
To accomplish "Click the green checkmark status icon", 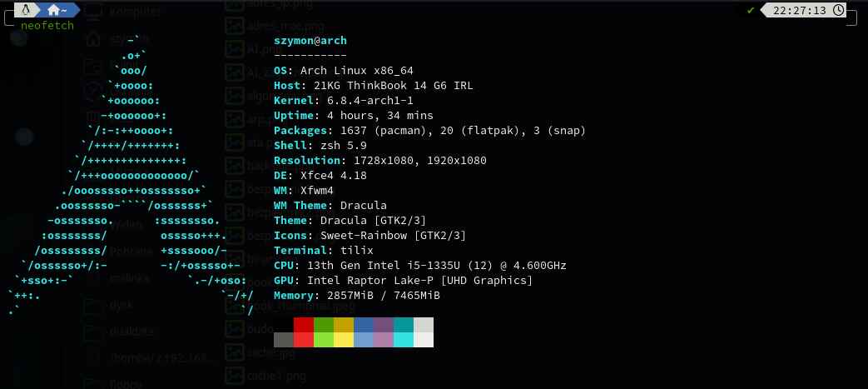I will (x=751, y=11).
